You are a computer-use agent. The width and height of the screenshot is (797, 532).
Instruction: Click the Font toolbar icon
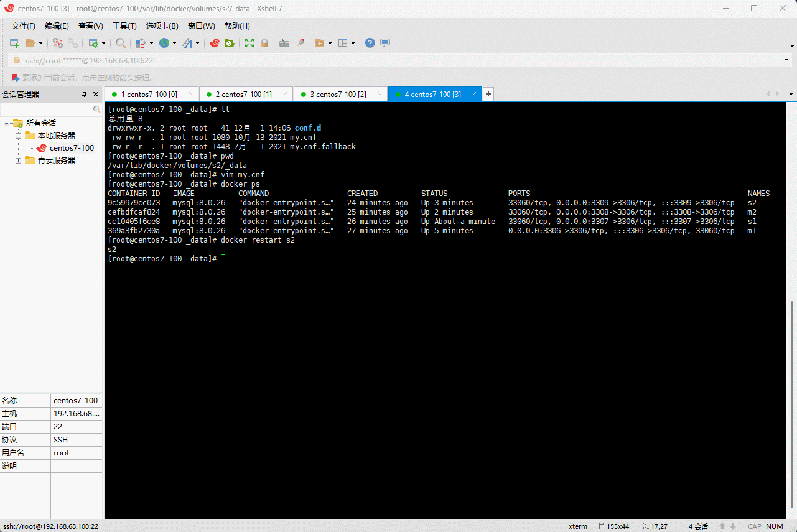coord(187,43)
